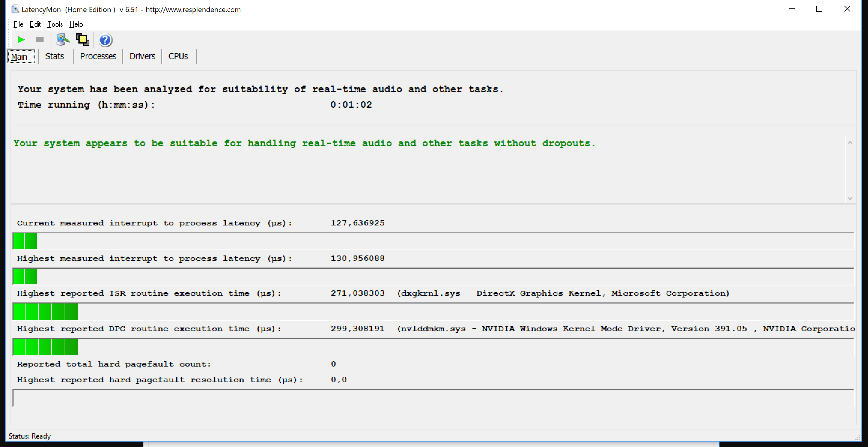868x447 pixels.
Task: Open the Help menu
Action: point(76,24)
